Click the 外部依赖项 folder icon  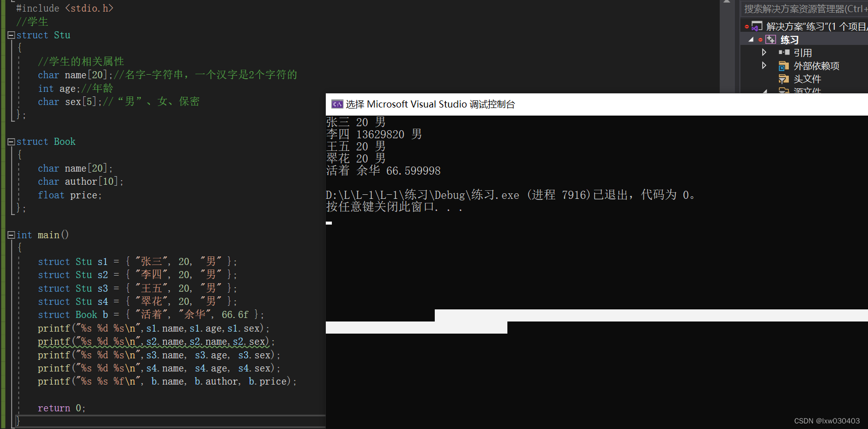point(784,66)
